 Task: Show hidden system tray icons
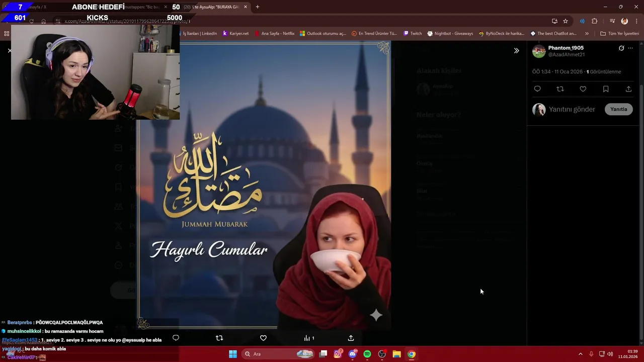(x=580, y=354)
